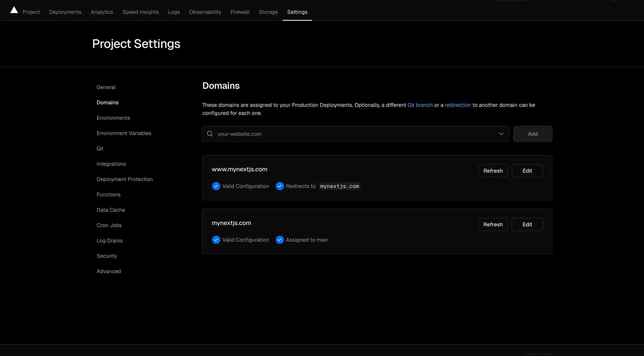The height and width of the screenshot is (356, 644).
Task: Click the Assigned to main checkmark icon
Action: [280, 240]
